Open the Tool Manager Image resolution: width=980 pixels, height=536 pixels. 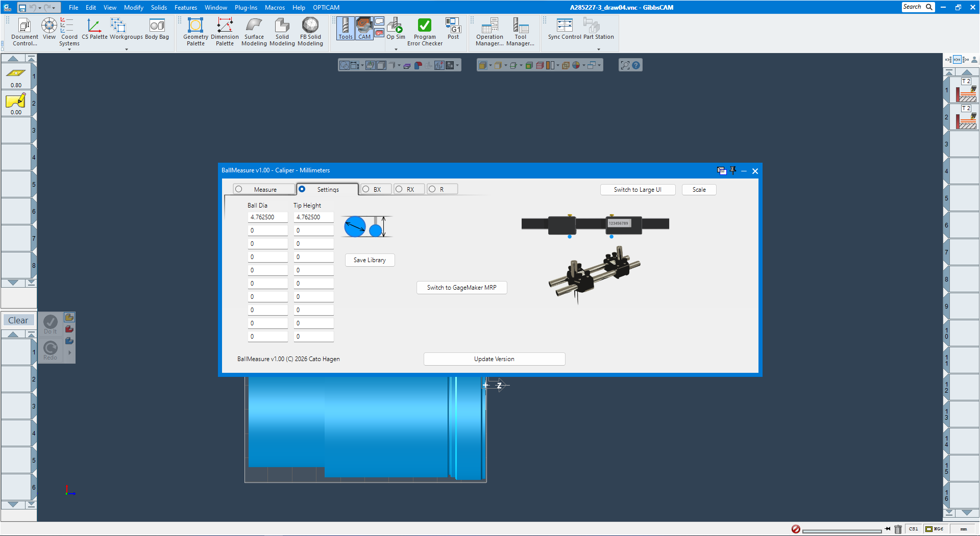pyautogui.click(x=521, y=32)
